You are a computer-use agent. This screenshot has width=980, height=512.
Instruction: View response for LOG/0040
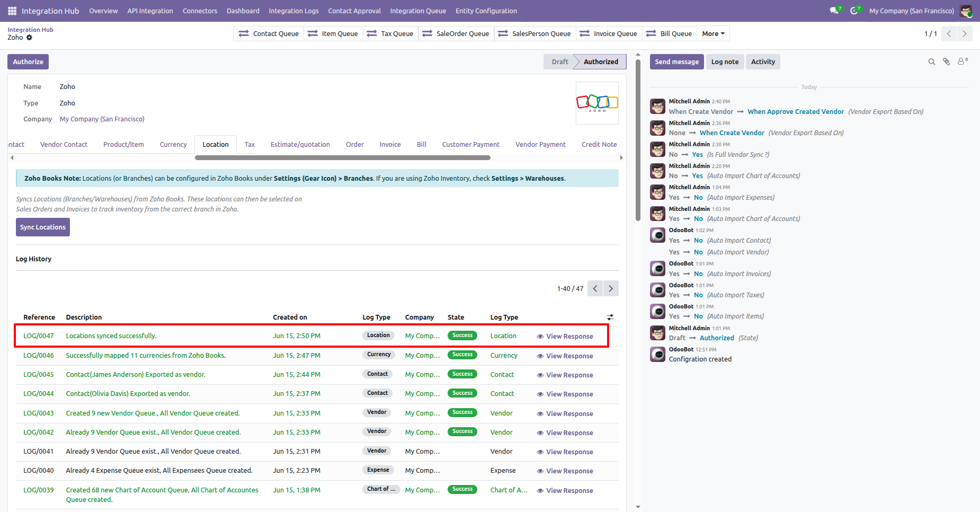tap(565, 471)
